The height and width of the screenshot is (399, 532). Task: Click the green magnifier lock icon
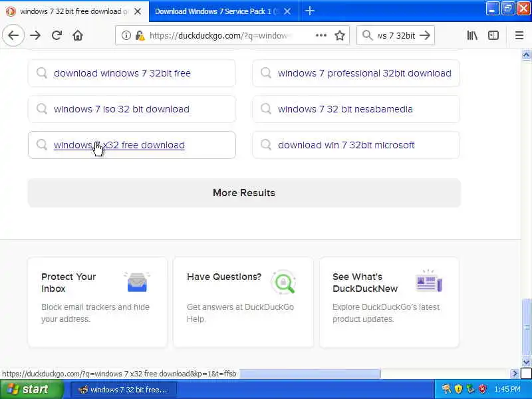[x=283, y=281]
